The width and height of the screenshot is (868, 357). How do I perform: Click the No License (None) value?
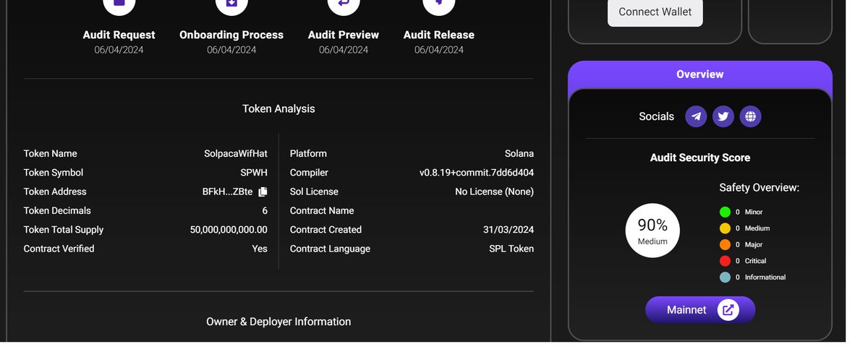pyautogui.click(x=494, y=192)
